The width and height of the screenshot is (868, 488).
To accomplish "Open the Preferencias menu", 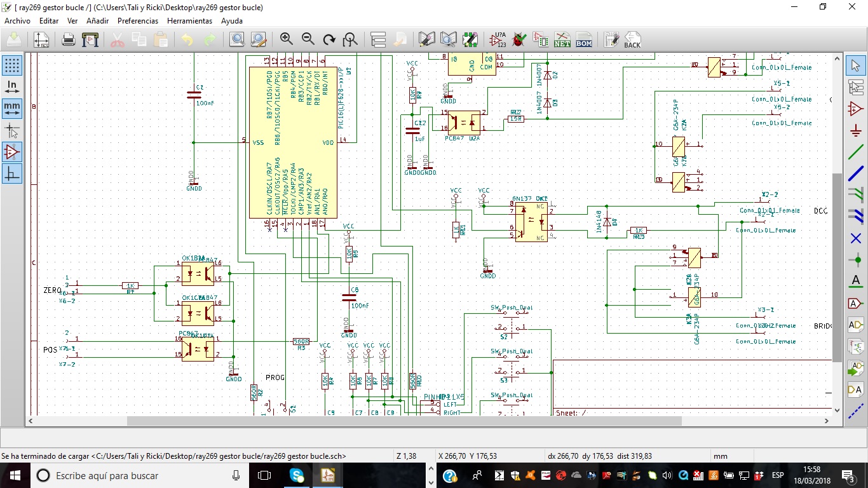I will [138, 21].
